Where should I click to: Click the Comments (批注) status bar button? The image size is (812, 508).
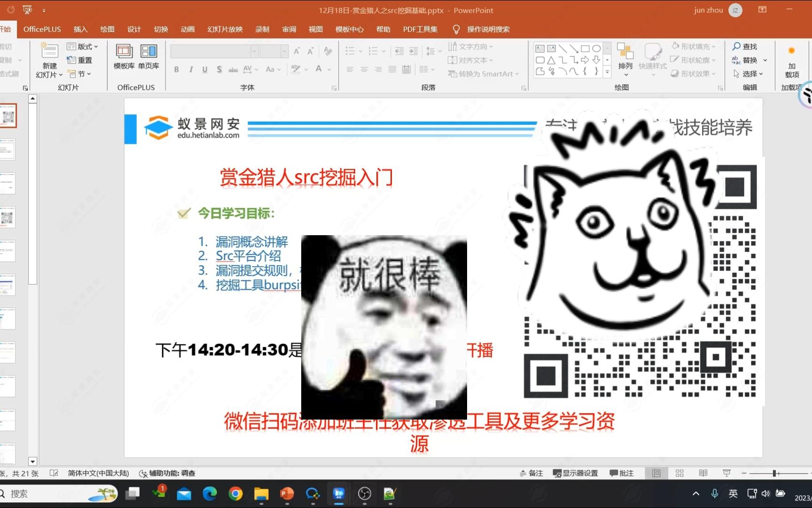coord(621,473)
